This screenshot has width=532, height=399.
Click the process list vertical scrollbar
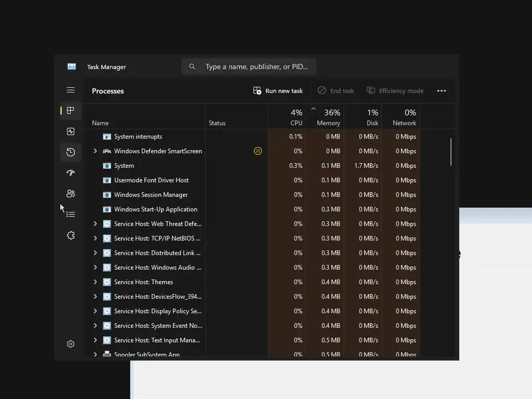pos(451,152)
